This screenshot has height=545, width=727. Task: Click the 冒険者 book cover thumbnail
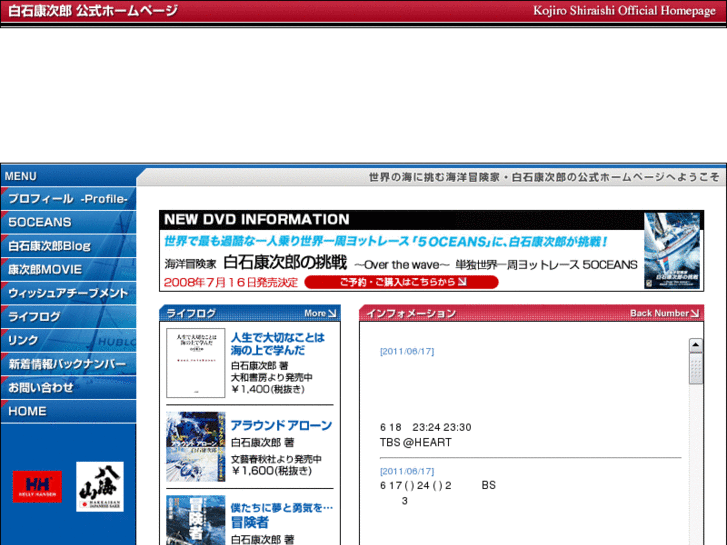[x=196, y=520]
